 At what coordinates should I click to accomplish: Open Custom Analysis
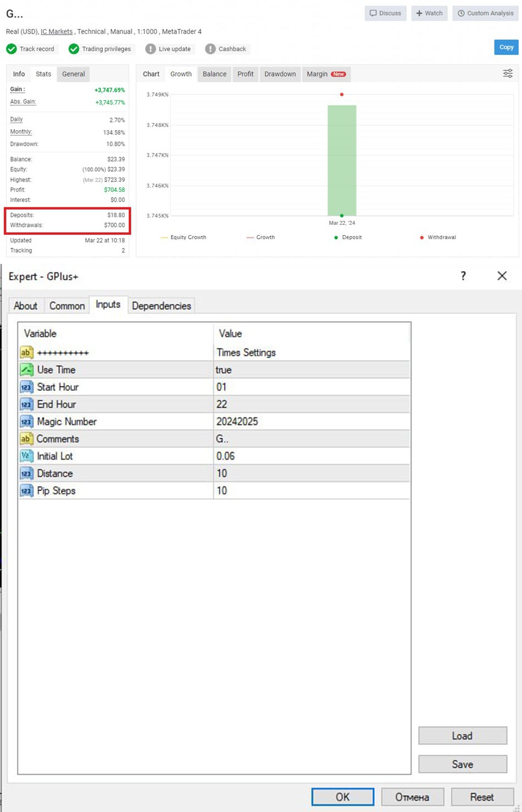coord(485,13)
